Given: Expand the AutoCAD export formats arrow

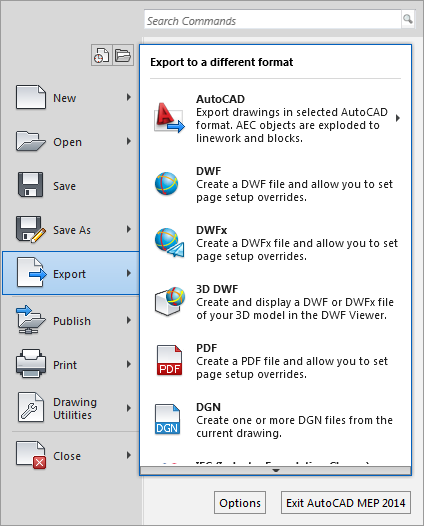Looking at the screenshot, I should pyautogui.click(x=398, y=118).
